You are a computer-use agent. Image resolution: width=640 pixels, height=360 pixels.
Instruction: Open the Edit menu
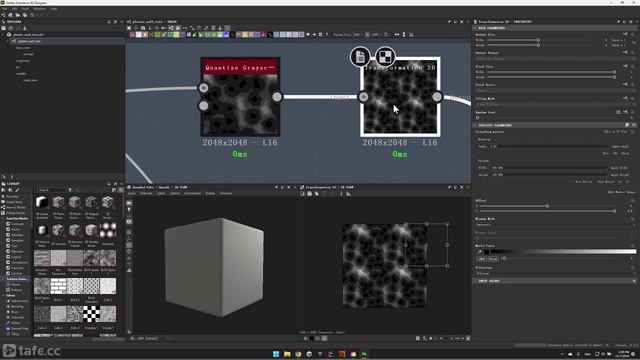point(15,9)
